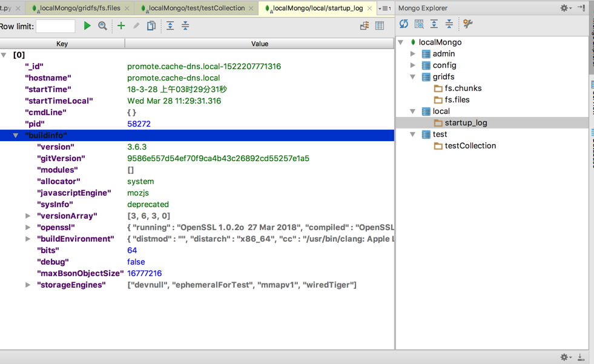
Task: Open the find/search magnifier in query toolbar
Action: point(102,26)
